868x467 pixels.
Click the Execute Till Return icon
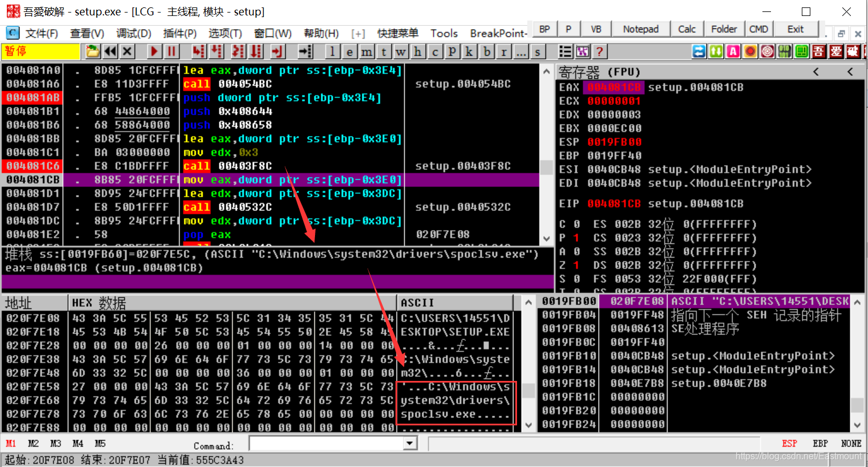click(x=278, y=51)
